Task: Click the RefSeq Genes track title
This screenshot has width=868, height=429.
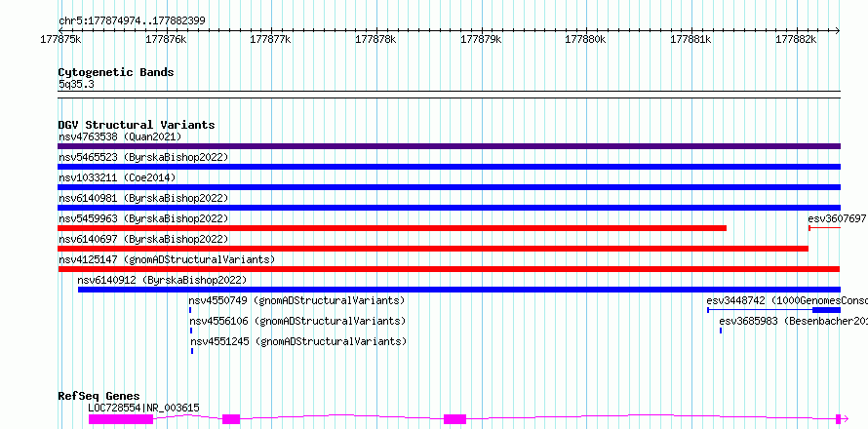Action: click(99, 396)
